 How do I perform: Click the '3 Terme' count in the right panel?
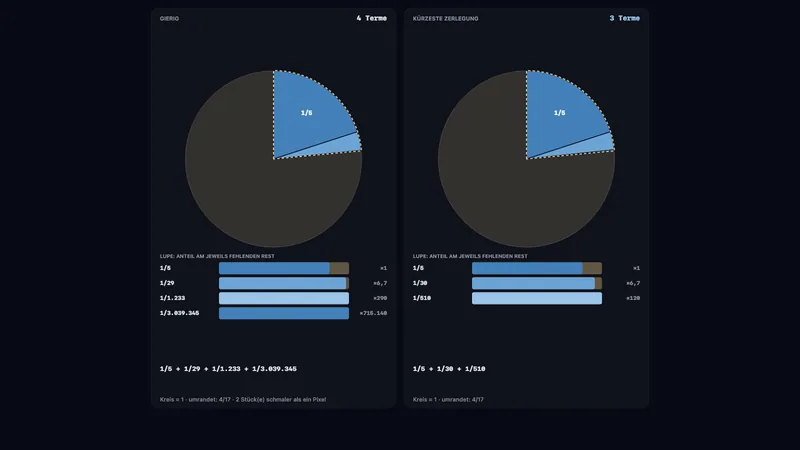coord(624,18)
